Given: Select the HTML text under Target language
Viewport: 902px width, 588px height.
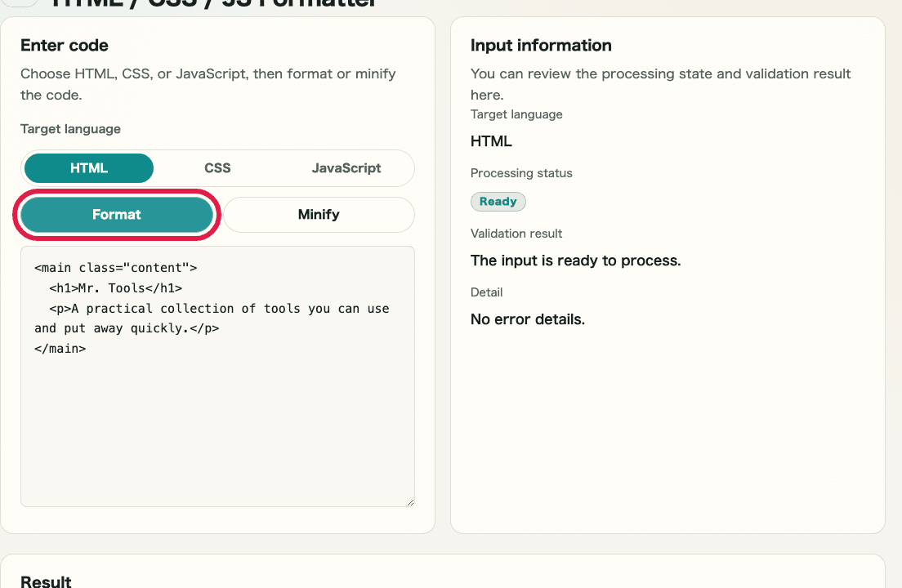Looking at the screenshot, I should tap(490, 140).
